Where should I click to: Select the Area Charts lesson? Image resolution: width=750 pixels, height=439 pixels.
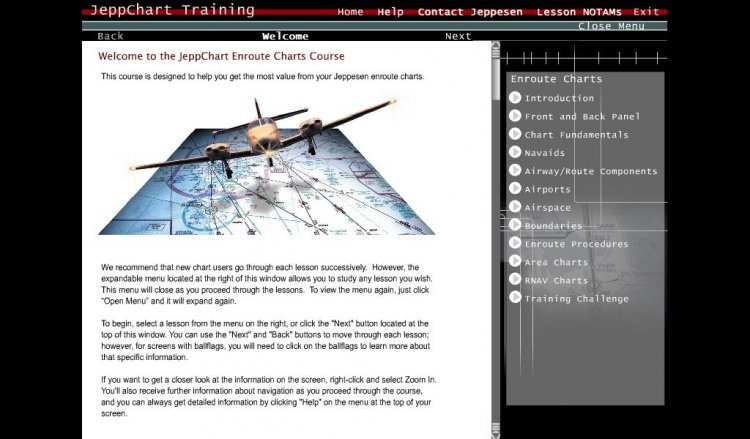556,262
